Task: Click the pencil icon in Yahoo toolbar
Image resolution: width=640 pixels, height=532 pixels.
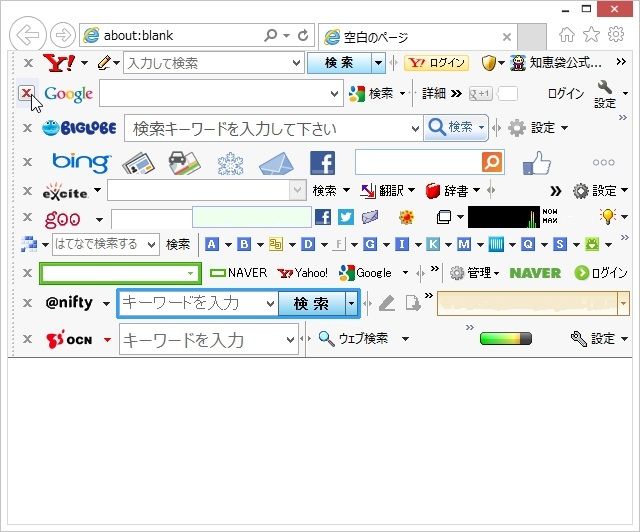Action: coord(104,63)
